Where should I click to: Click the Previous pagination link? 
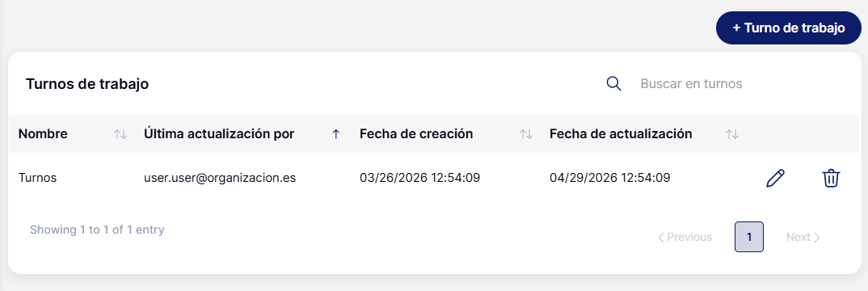[x=685, y=238]
